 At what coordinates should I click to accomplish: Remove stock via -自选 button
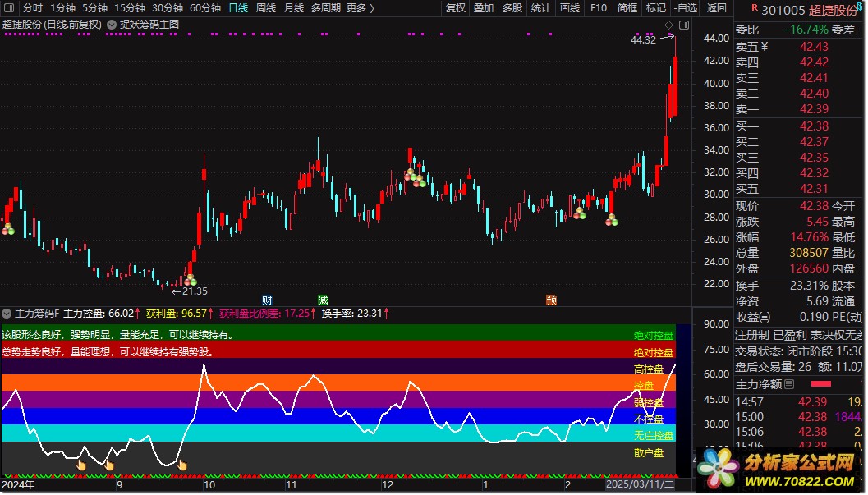pyautogui.click(x=686, y=7)
